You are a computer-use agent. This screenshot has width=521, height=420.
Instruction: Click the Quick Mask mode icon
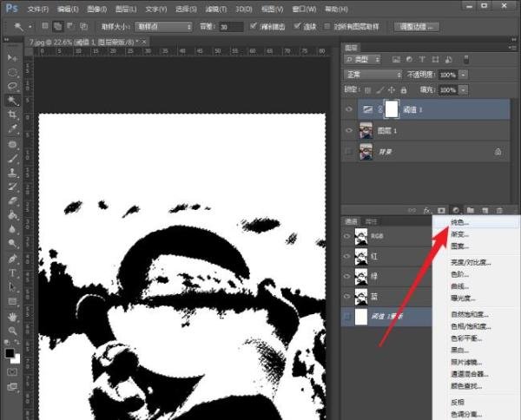pos(12,371)
